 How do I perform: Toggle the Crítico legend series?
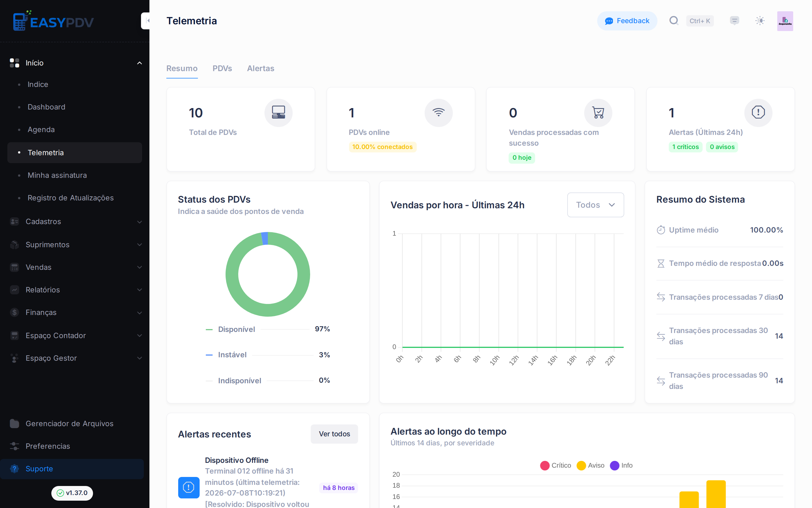[555, 465]
